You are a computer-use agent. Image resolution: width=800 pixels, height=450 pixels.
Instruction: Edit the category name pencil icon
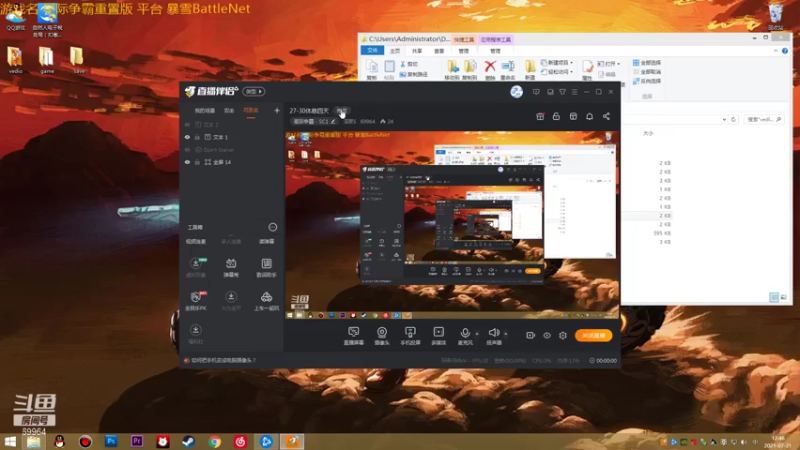(333, 121)
